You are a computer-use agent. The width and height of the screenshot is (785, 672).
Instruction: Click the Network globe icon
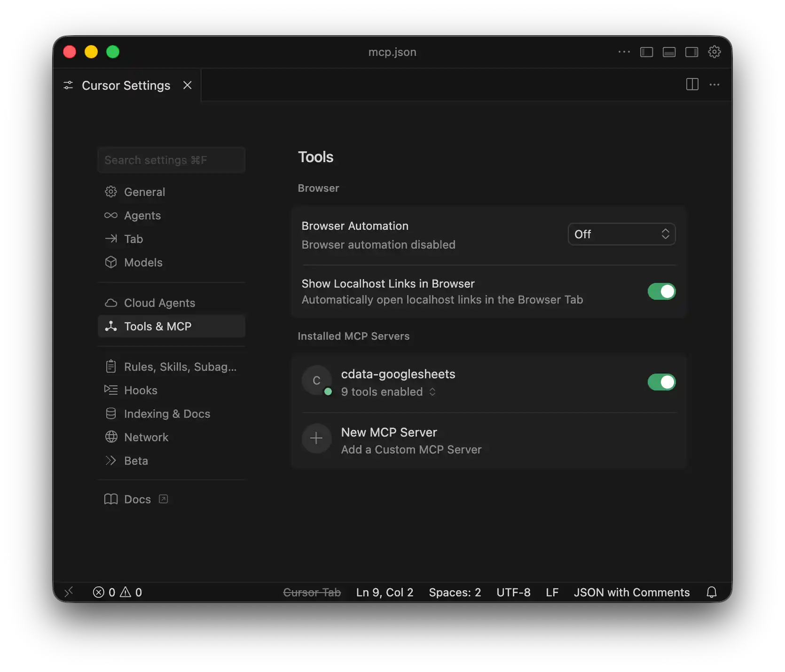click(x=111, y=437)
